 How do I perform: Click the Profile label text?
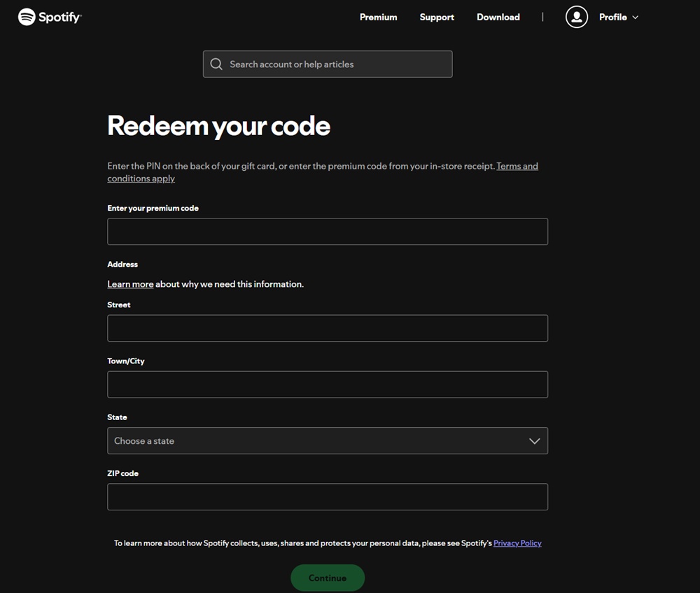click(x=612, y=17)
